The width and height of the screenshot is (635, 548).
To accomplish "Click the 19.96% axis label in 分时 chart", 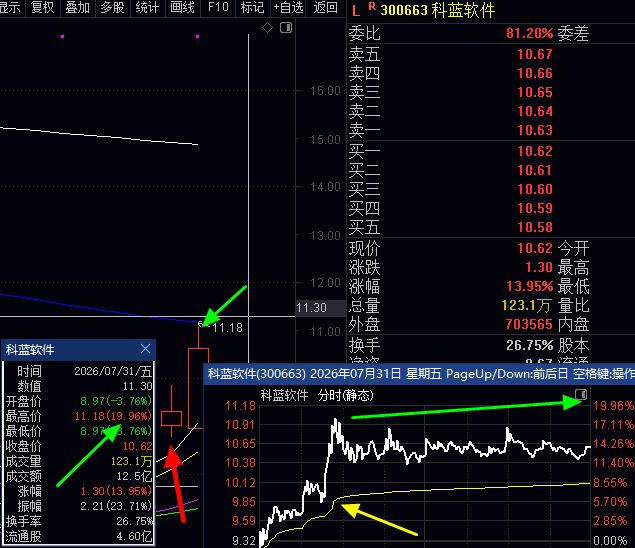I will (x=613, y=406).
